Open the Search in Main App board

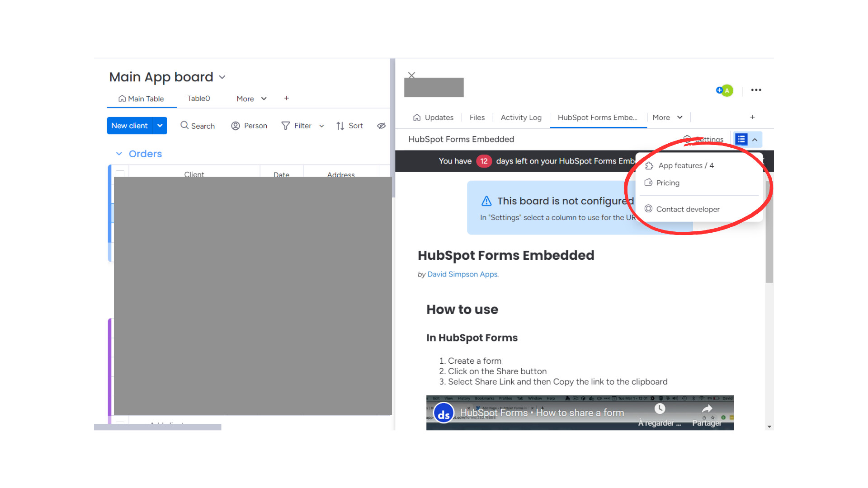pos(198,126)
